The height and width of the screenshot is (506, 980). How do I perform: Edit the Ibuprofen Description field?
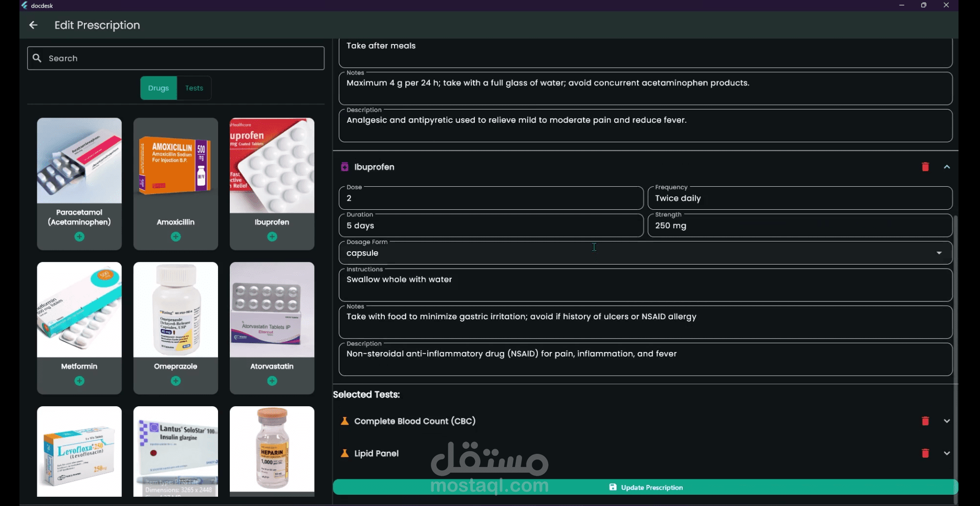pos(645,360)
